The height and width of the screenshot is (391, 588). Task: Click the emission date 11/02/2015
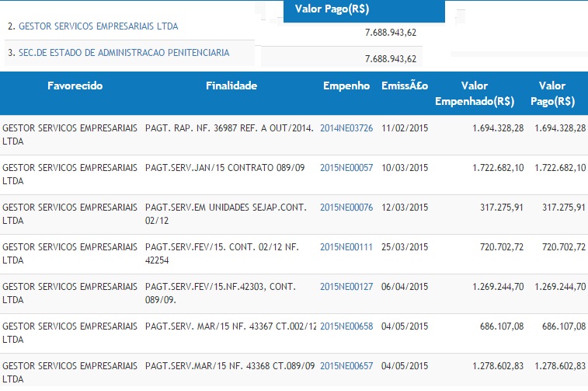[405, 127]
